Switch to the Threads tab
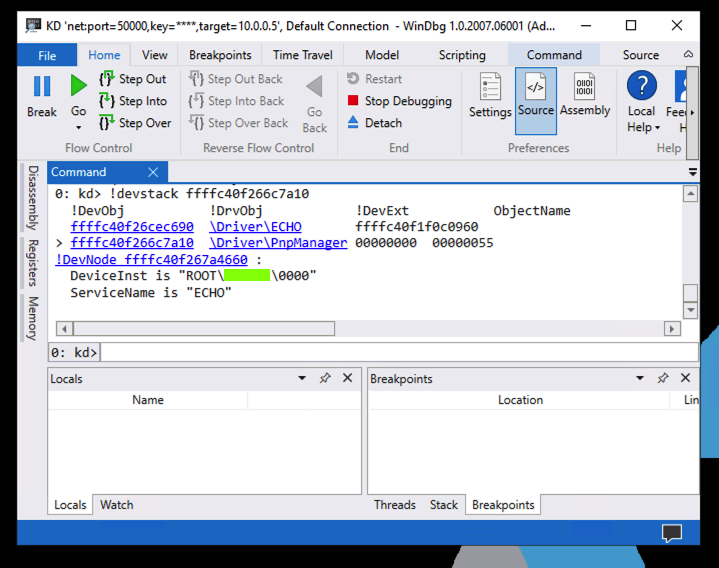This screenshot has width=719, height=568. [x=394, y=505]
